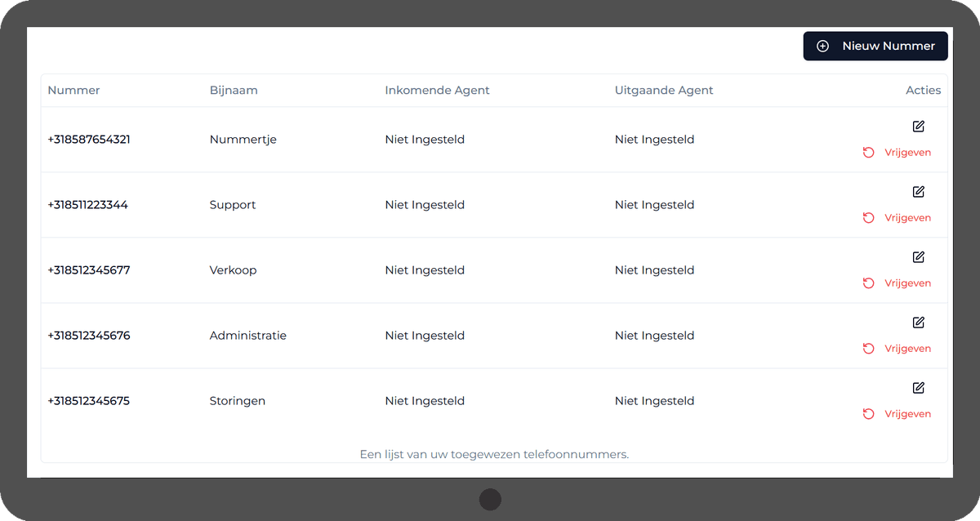
Task: Click the Acties column header
Action: click(x=923, y=91)
